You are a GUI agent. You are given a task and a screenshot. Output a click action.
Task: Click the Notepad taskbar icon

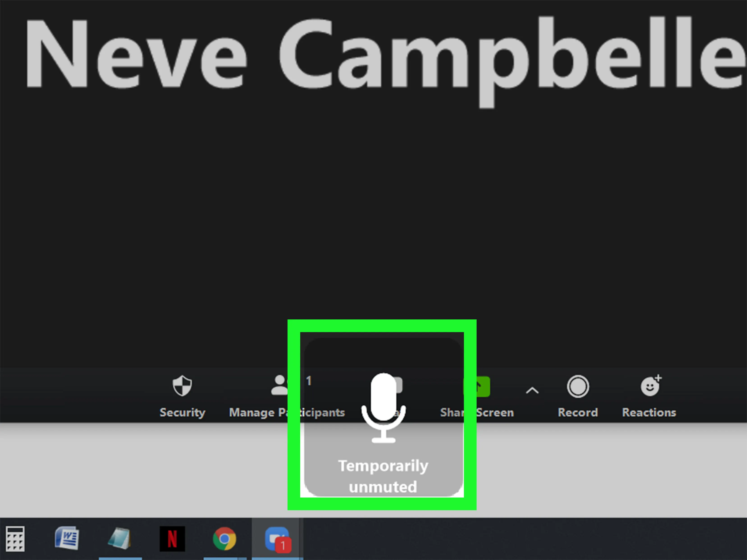(120, 539)
